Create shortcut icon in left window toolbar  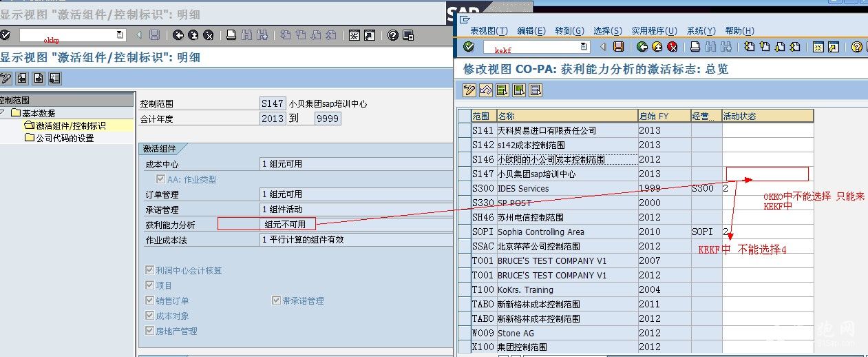(370, 35)
